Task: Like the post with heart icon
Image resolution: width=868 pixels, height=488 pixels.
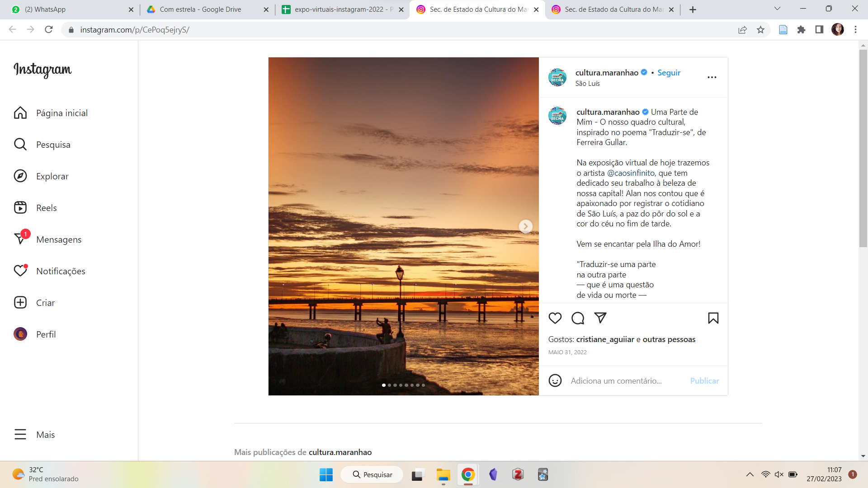Action: click(555, 318)
